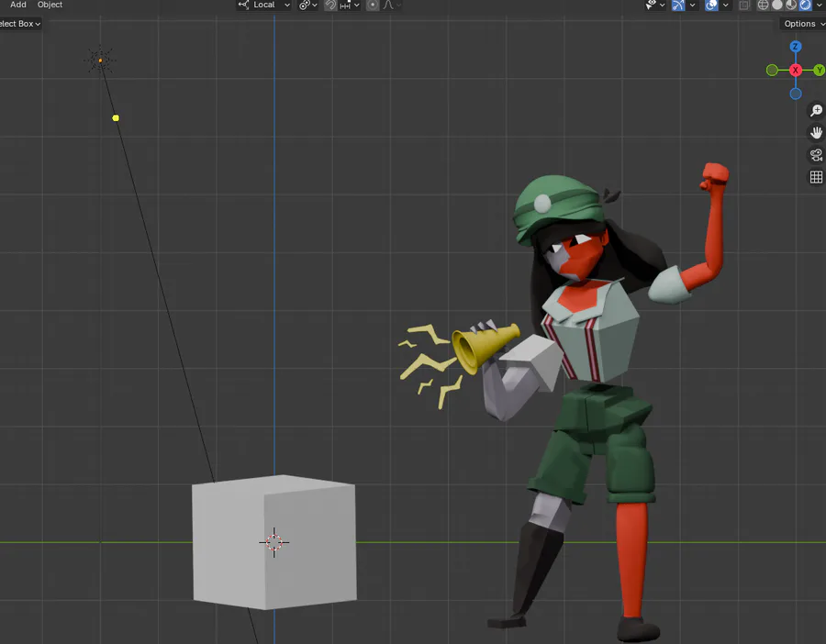Toggle the camera view icon

[816, 155]
